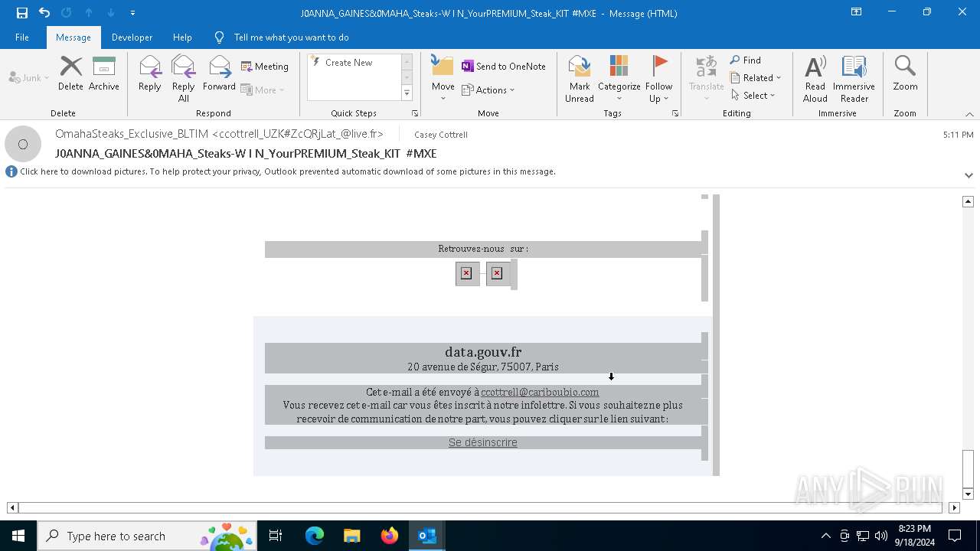Open the Select dropdown
Screen dimensions: 980x551
[753, 96]
